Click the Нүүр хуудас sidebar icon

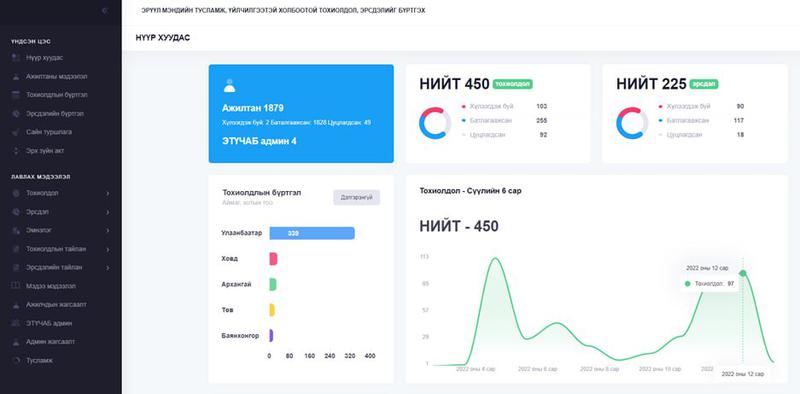pos(16,58)
